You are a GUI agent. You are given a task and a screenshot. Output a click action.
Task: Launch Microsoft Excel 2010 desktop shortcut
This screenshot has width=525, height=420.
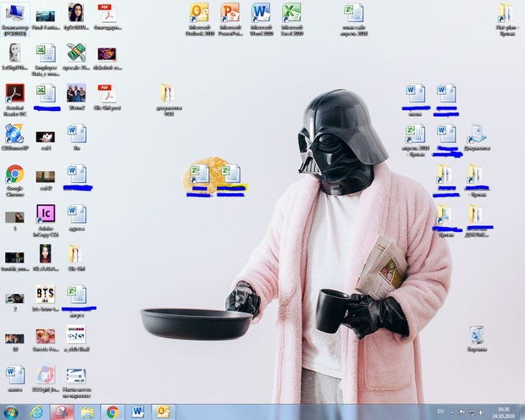(291, 19)
